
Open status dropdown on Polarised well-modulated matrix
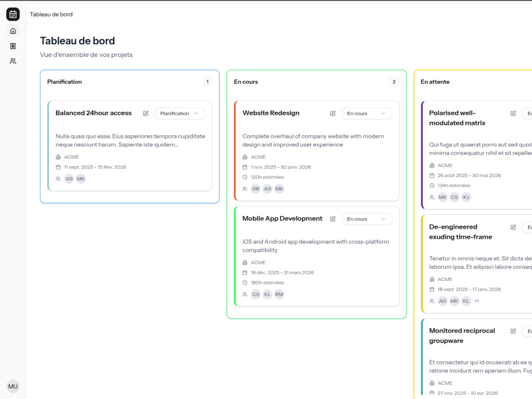[x=528, y=113]
